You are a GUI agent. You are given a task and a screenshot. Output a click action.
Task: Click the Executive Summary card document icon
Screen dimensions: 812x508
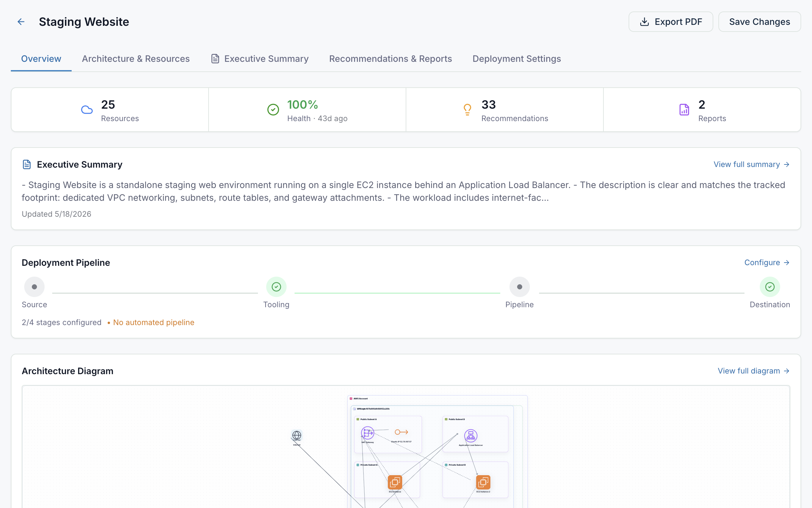[x=26, y=164]
